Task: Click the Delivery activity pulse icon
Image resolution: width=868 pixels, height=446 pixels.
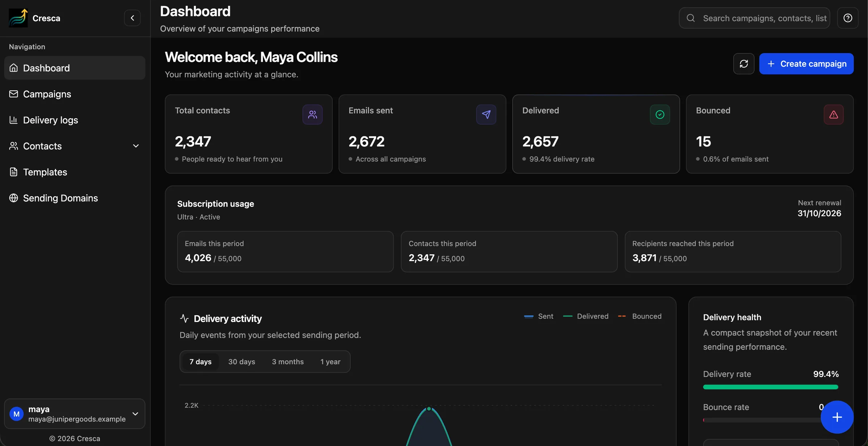Action: pyautogui.click(x=184, y=319)
